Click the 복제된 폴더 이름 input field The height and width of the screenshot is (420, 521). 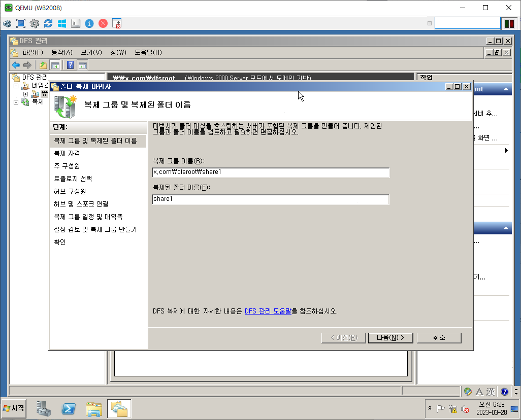tap(271, 199)
